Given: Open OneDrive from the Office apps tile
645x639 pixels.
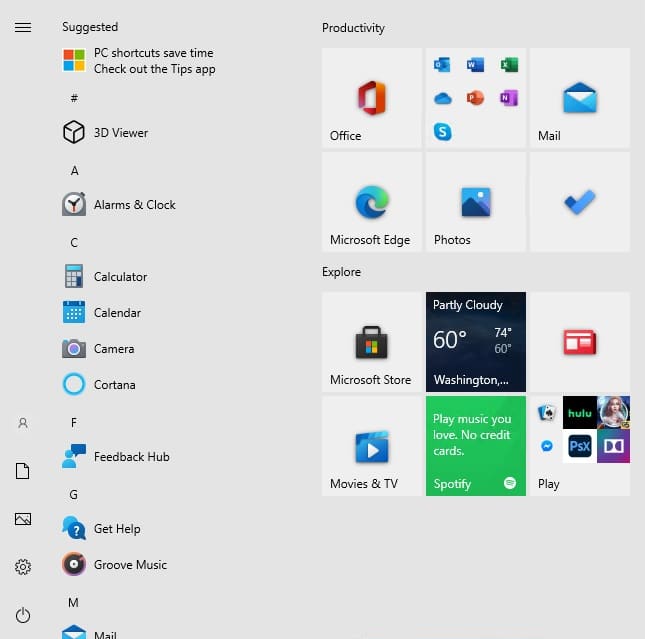Looking at the screenshot, I should click(x=442, y=98).
